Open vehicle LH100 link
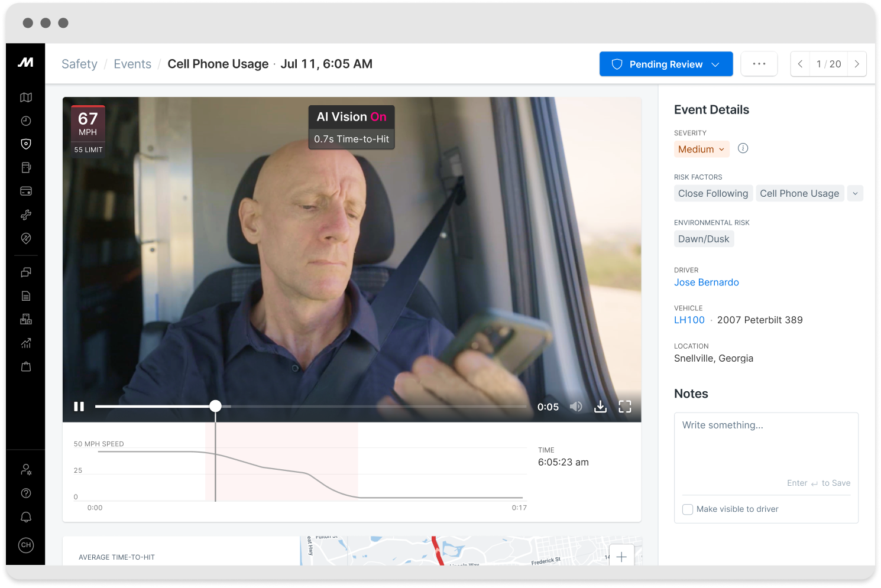This screenshot has width=881, height=588. pos(689,320)
